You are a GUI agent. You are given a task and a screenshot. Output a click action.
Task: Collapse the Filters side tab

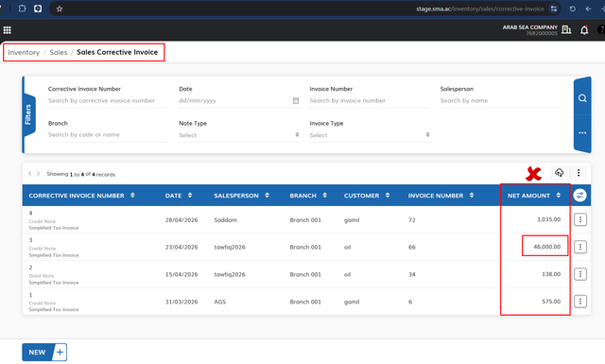(28, 114)
